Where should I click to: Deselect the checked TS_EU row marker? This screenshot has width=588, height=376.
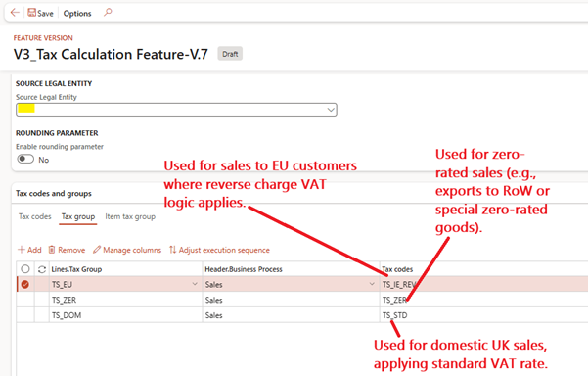pos(25,284)
